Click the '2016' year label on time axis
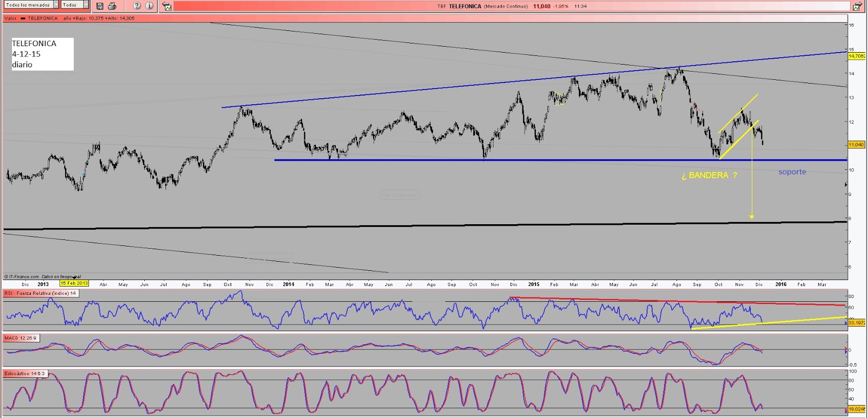Screen dimensions: 868x418 click(x=781, y=284)
